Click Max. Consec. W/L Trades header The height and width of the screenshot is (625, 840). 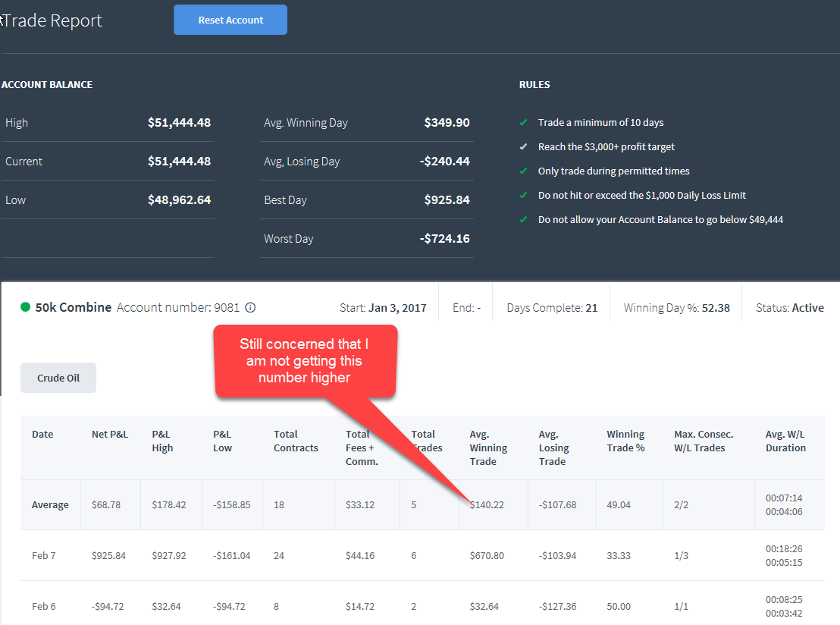pos(704,441)
